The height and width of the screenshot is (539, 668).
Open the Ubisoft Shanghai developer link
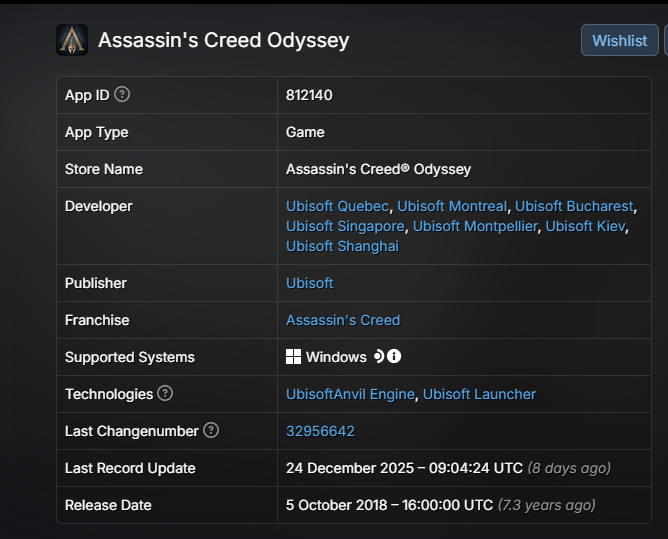(342, 246)
